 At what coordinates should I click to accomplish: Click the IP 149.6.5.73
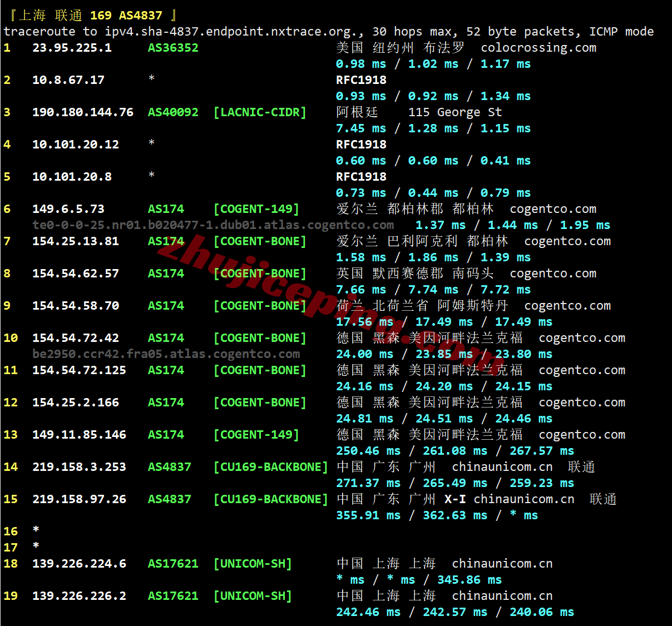coord(68,209)
